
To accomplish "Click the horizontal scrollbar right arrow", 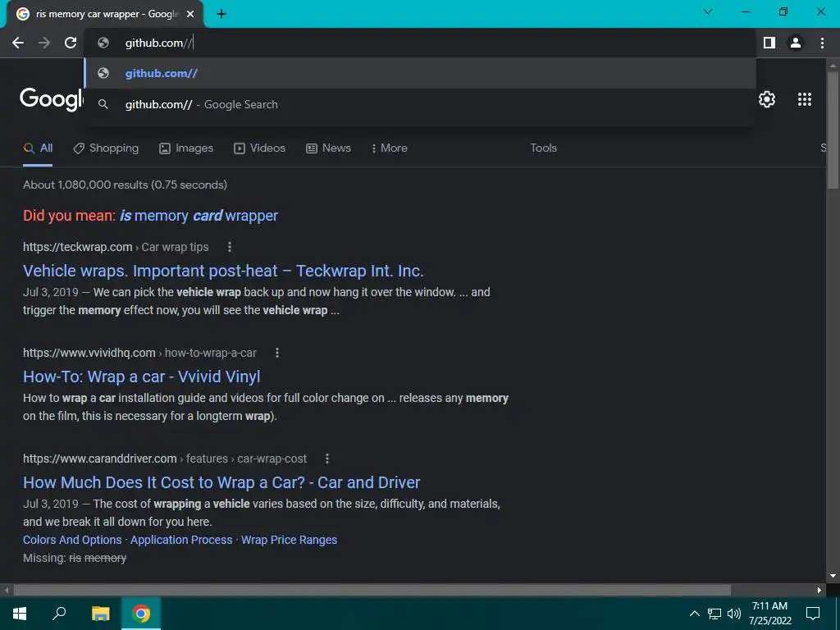I will coord(819,591).
